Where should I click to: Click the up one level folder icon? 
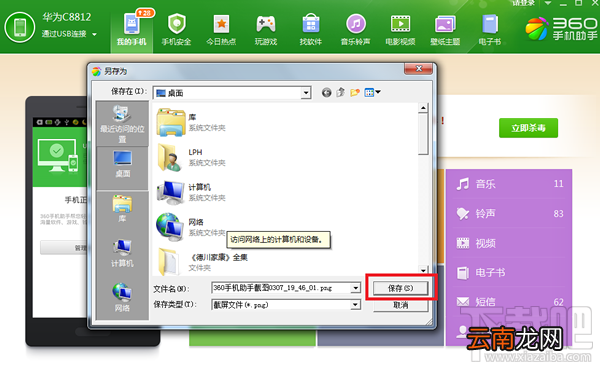click(x=341, y=93)
